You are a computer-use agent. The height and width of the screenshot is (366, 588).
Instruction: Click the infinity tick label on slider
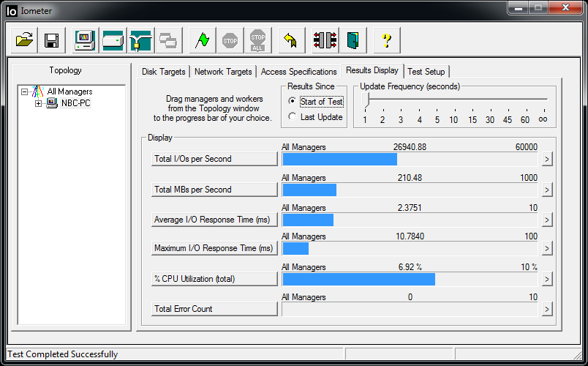(543, 119)
